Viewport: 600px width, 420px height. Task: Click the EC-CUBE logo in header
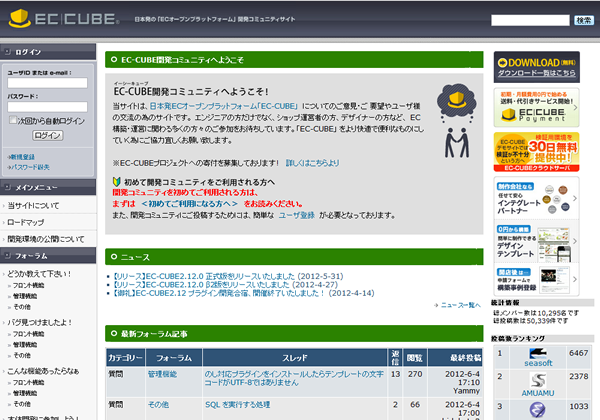click(63, 19)
